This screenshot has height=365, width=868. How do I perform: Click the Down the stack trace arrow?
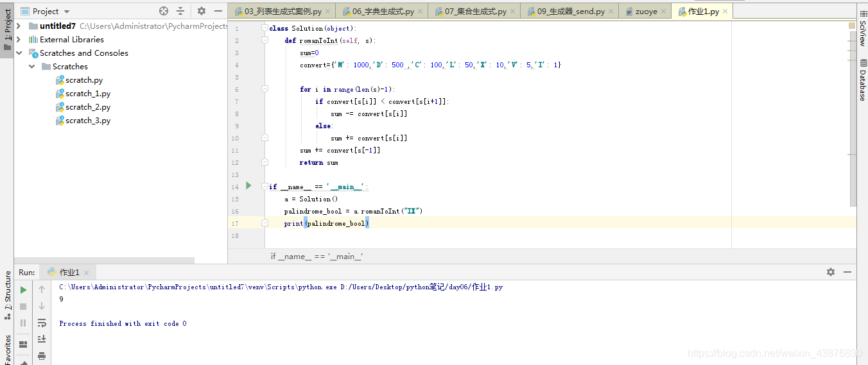[42, 307]
